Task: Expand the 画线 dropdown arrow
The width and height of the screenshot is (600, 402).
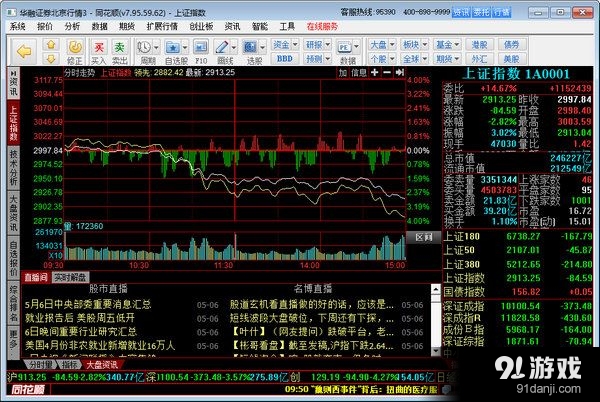Action: coord(234,47)
